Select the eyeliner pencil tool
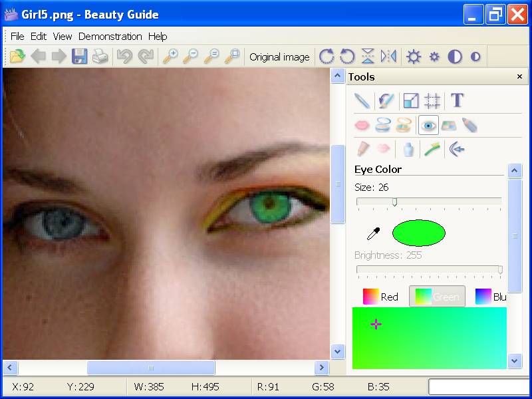This screenshot has width=532, height=399. pyautogui.click(x=469, y=125)
